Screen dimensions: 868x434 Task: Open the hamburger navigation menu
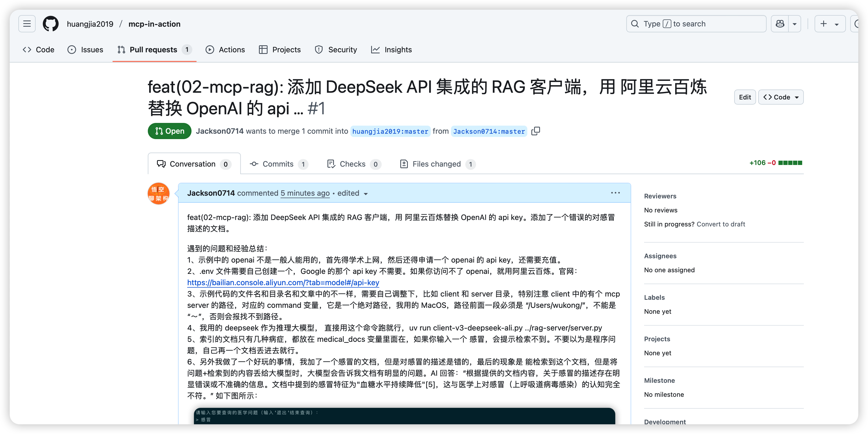[27, 24]
